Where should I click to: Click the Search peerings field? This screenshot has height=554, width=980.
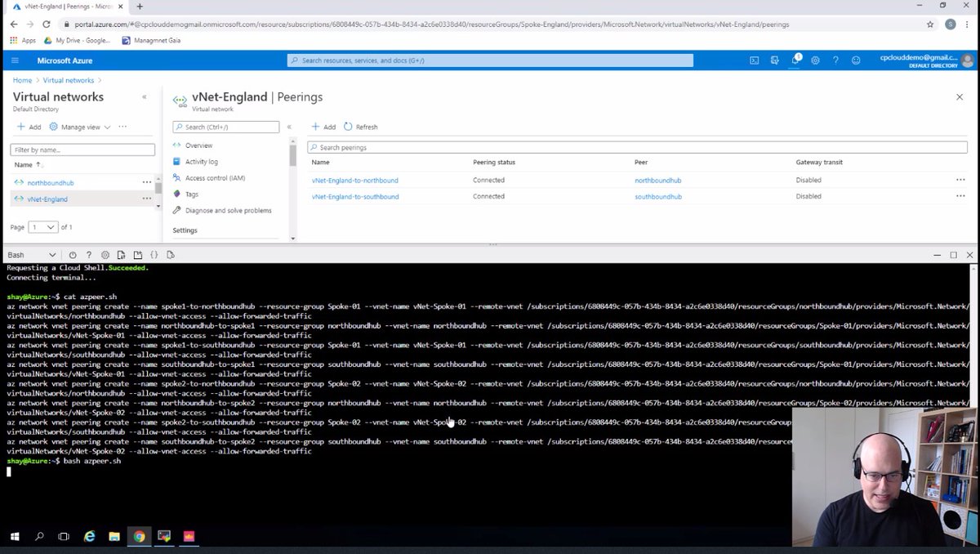coord(637,147)
